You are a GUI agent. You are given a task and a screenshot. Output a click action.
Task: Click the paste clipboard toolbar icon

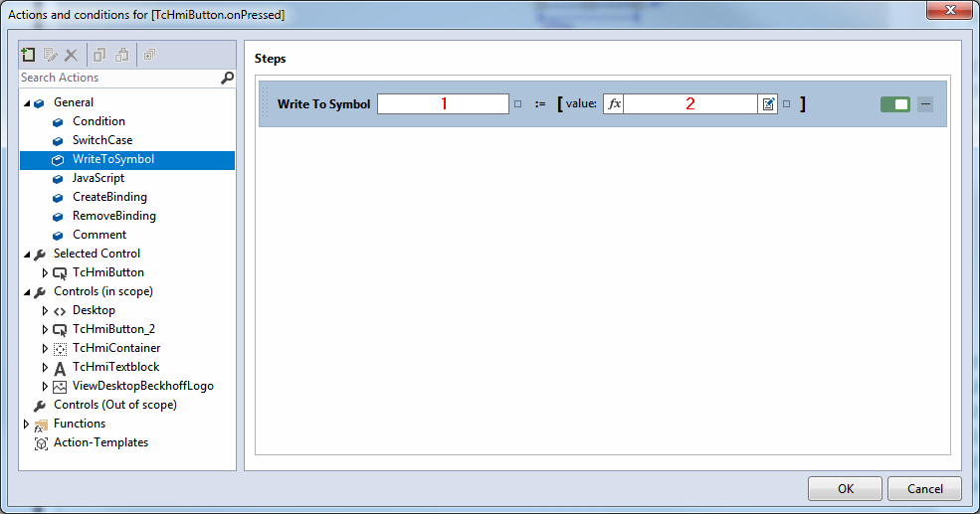click(x=121, y=55)
